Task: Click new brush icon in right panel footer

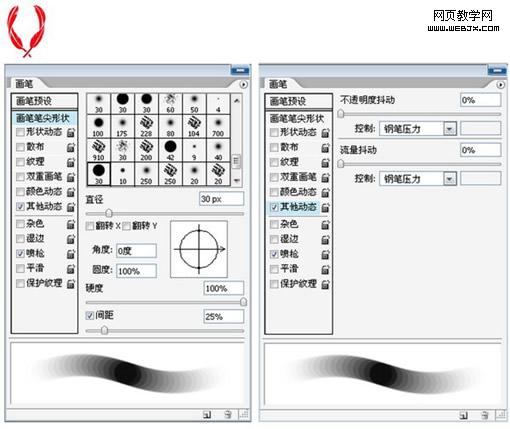Action: pyautogui.click(x=463, y=415)
